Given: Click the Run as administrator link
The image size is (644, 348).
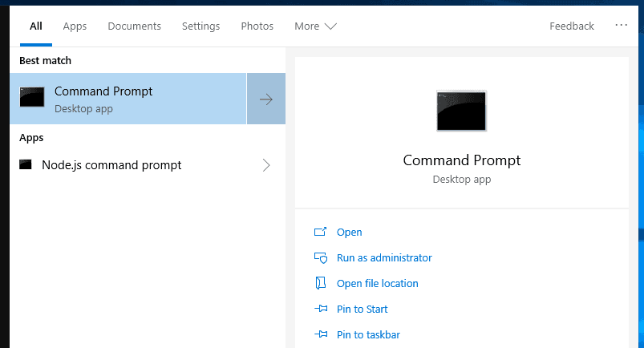Looking at the screenshot, I should pyautogui.click(x=384, y=258).
